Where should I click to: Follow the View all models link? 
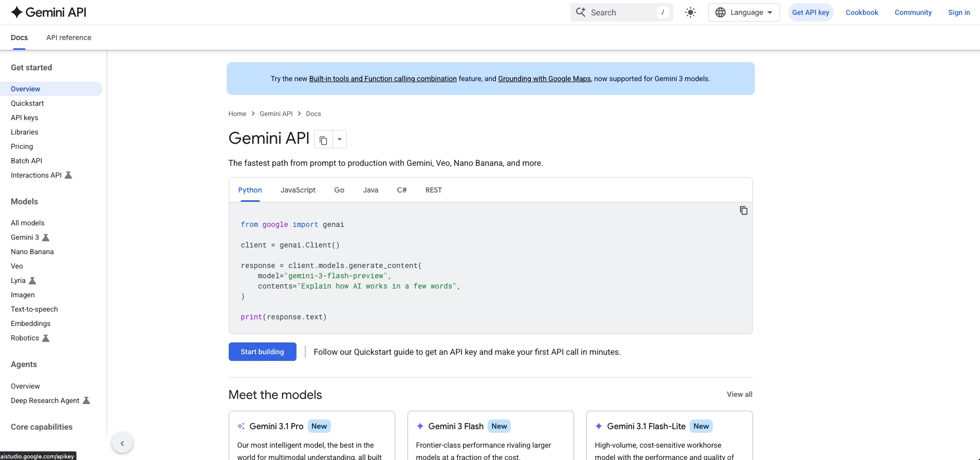pyautogui.click(x=739, y=394)
